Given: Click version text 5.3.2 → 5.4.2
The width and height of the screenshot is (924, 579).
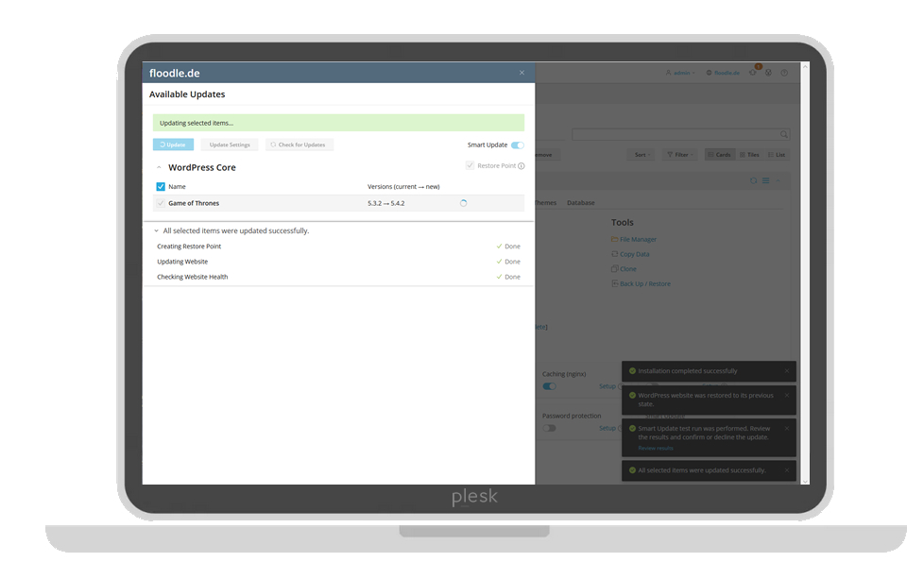Looking at the screenshot, I should (x=386, y=203).
